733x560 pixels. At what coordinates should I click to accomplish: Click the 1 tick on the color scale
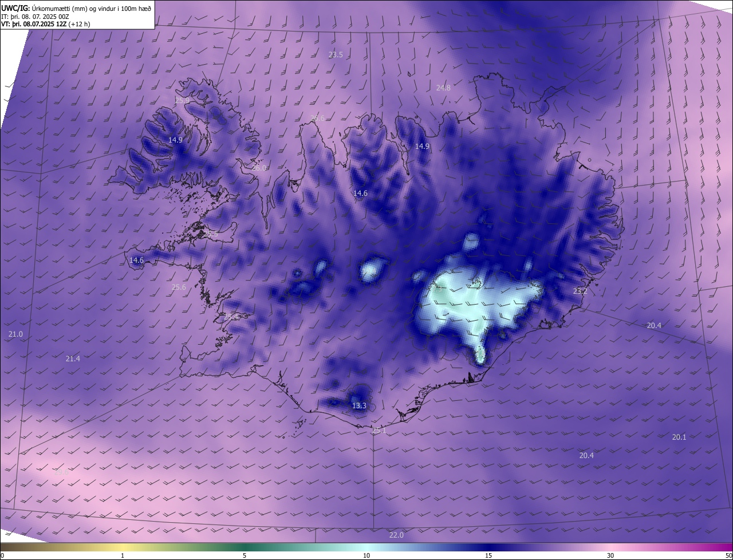pyautogui.click(x=123, y=556)
